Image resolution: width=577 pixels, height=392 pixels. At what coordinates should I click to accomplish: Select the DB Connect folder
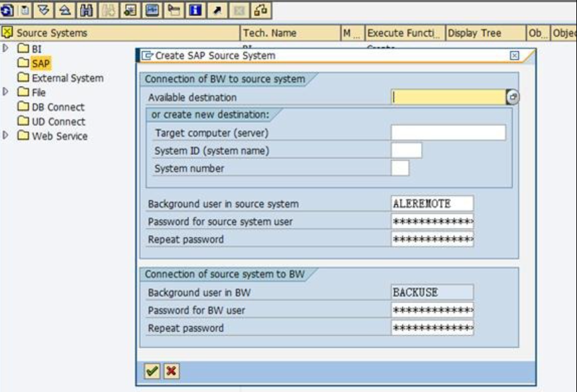point(58,107)
